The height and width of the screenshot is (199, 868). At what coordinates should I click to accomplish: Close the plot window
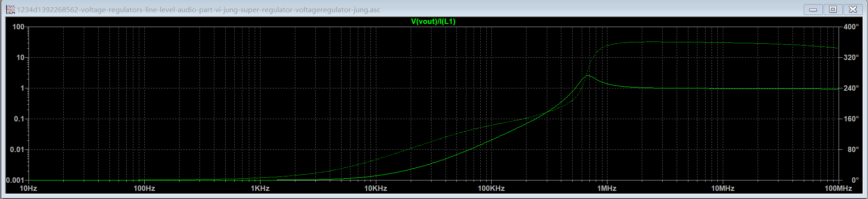point(853,9)
